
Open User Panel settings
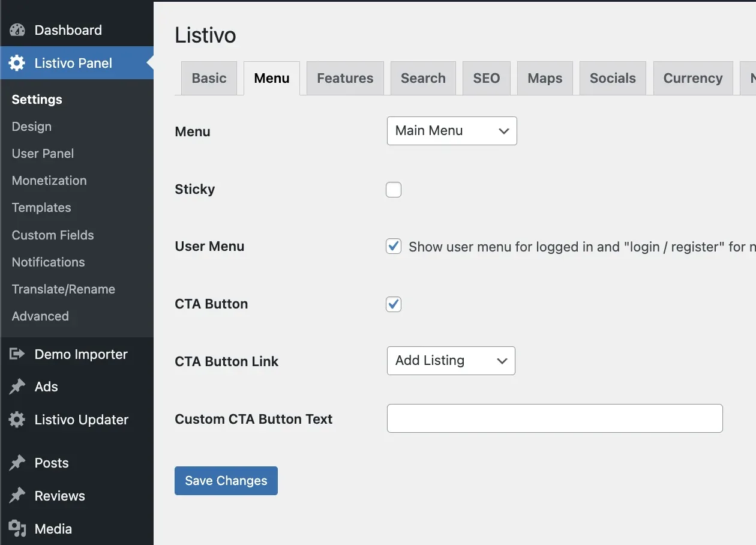[43, 154]
